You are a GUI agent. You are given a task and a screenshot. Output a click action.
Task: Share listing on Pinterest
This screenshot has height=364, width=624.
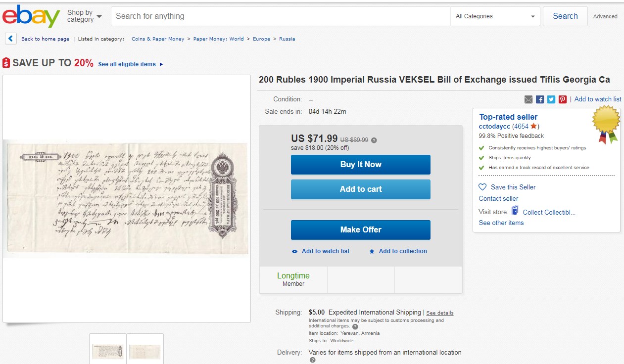(563, 99)
